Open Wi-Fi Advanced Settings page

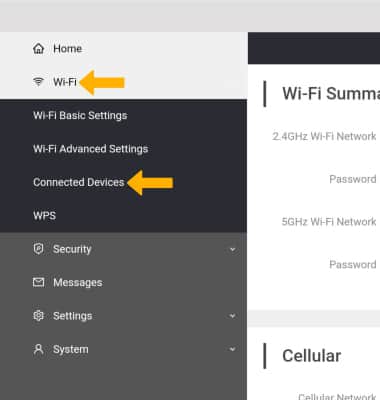pyautogui.click(x=90, y=149)
